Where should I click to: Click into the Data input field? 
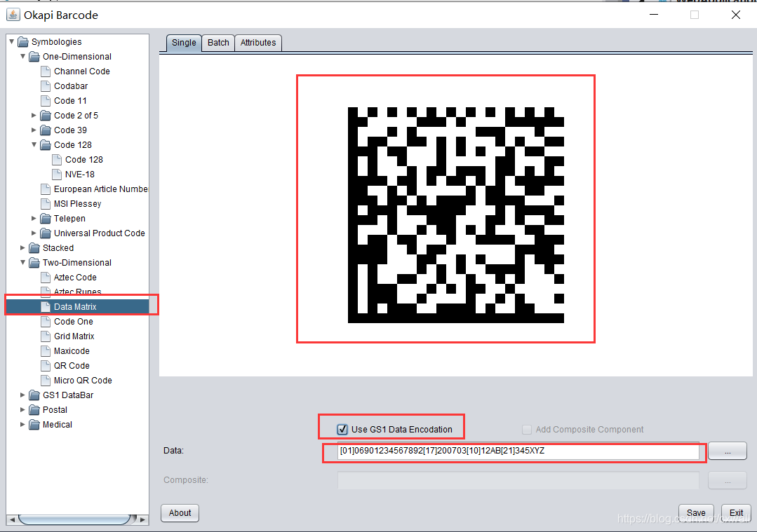click(x=518, y=451)
